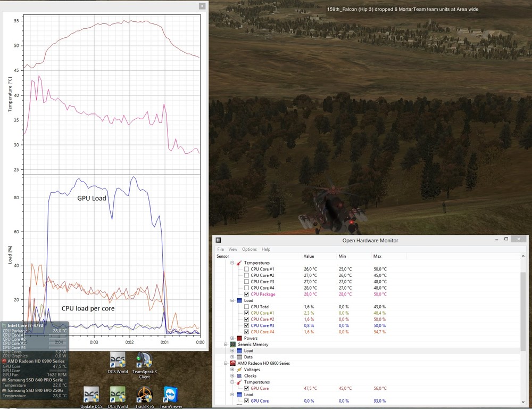Screen dimensions: 532x409
Task: Select the AMD Radeon HD 6900 Series tree icon
Action: tap(232, 363)
